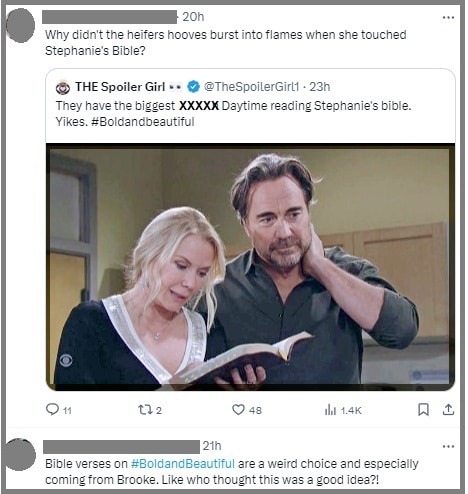The height and width of the screenshot is (494, 468).
Task: Click the quoted tweet text about Stephanie's bible
Action: click(x=233, y=114)
